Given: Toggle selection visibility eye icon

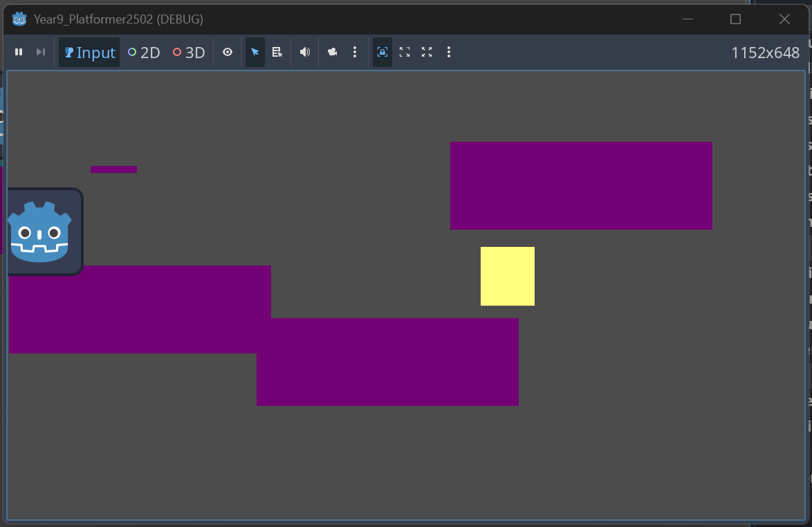Looking at the screenshot, I should pyautogui.click(x=228, y=53).
